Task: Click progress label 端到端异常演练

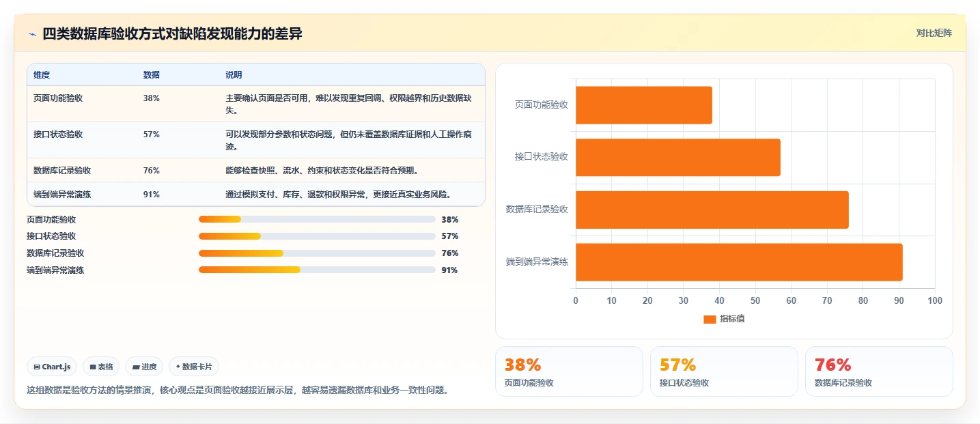Action: coord(55,270)
